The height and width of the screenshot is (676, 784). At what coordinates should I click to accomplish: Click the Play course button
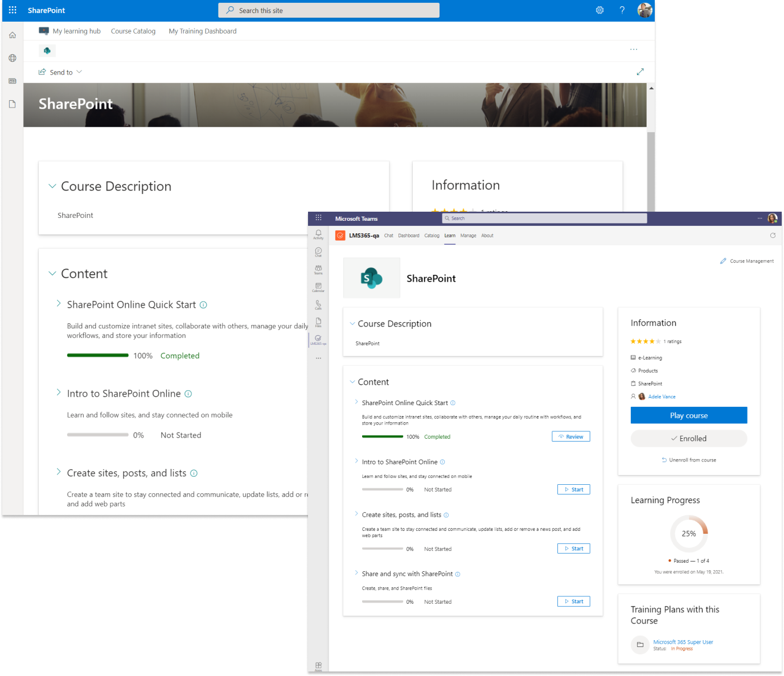click(688, 415)
